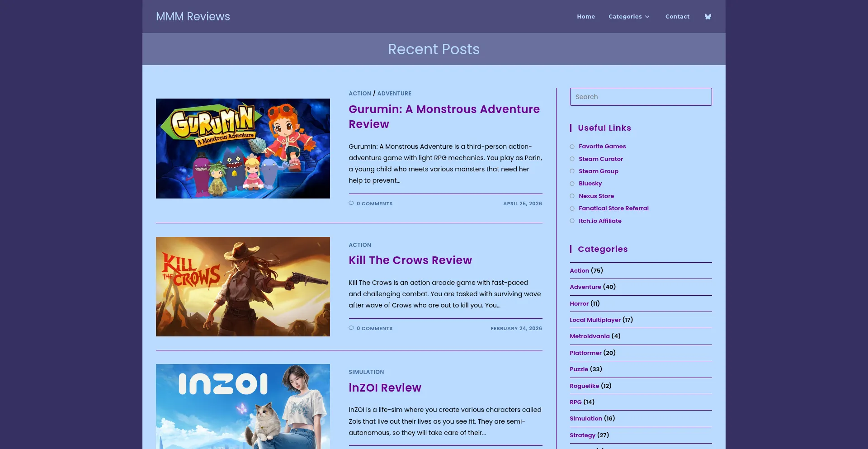868x449 pixels.
Task: Click SIMULATION tag above inZOI Review
Action: 366,372
